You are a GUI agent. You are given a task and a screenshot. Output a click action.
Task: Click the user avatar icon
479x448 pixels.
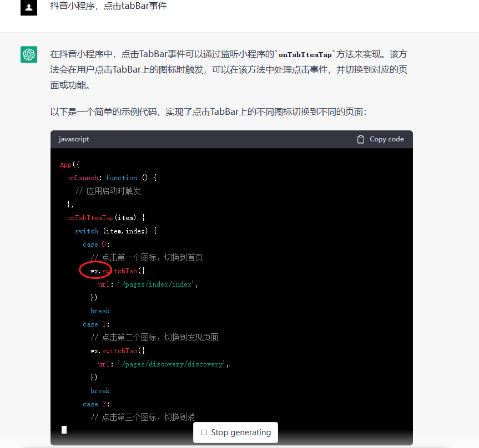point(29,7)
